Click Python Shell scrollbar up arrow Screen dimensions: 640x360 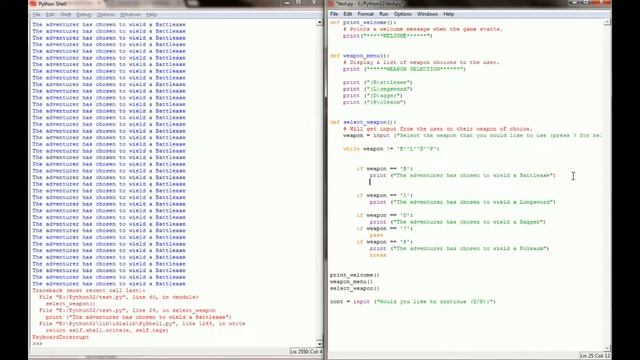tap(319, 22)
